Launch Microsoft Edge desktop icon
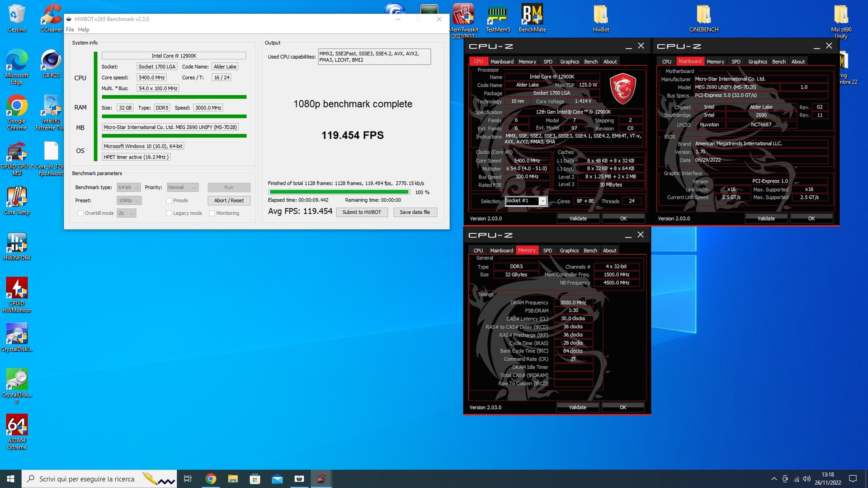The width and height of the screenshot is (868, 488). tap(17, 67)
